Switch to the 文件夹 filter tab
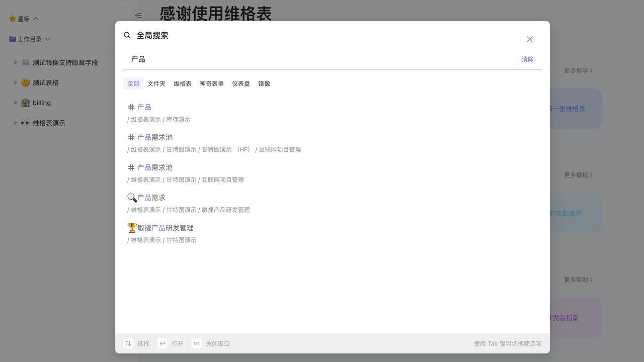 click(156, 83)
